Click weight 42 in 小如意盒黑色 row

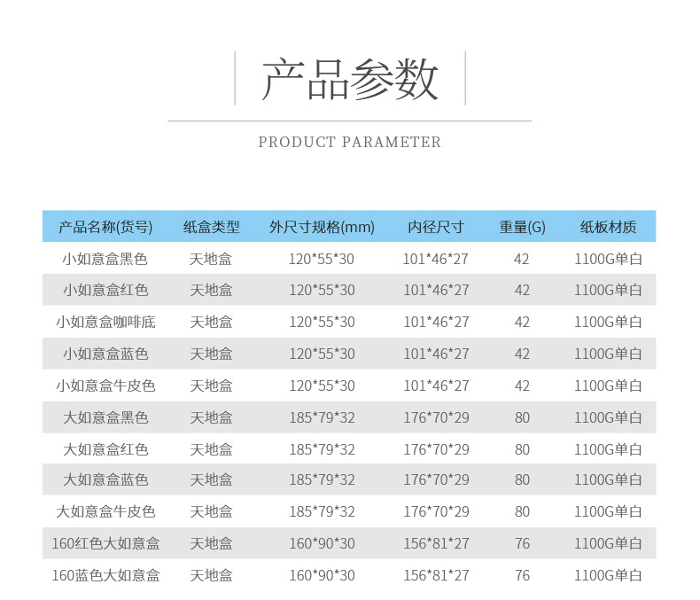[x=521, y=259]
